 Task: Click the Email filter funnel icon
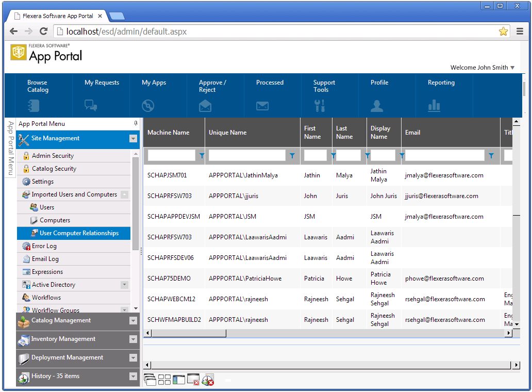[x=491, y=156]
